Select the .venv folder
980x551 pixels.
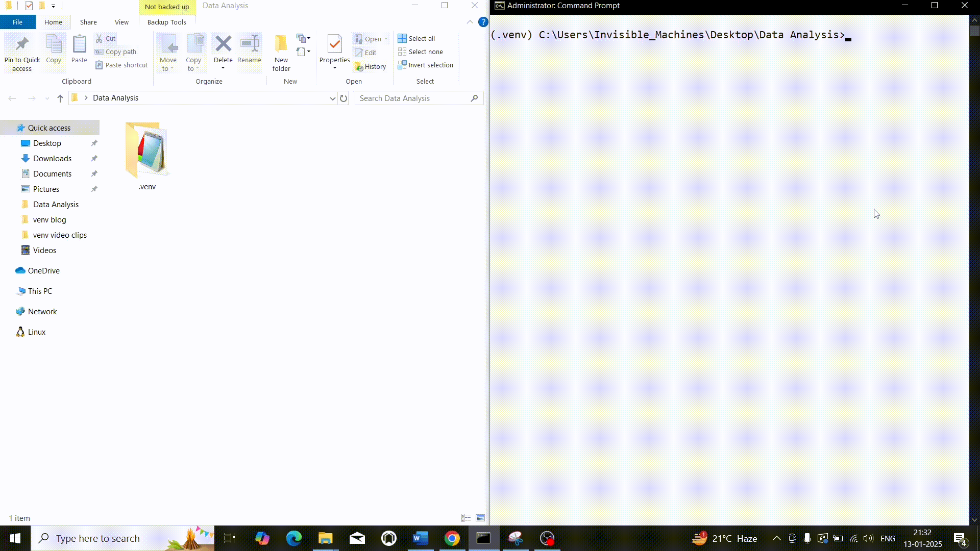click(147, 157)
